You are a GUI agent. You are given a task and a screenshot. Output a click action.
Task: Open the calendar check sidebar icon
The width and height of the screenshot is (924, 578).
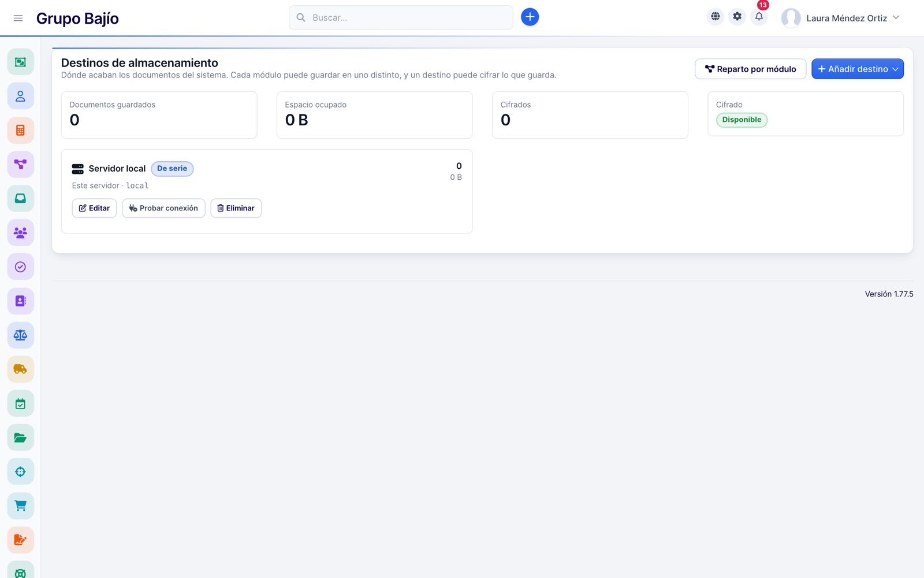point(20,403)
